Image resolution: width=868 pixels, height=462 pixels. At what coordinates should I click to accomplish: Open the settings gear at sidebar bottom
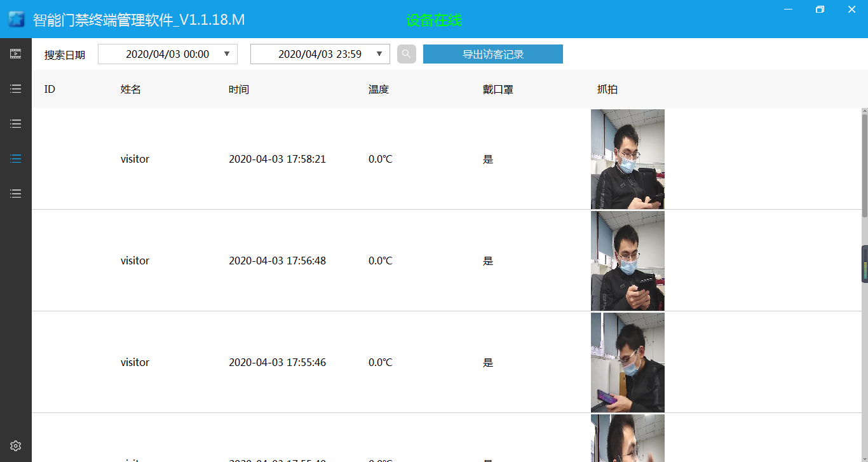pyautogui.click(x=16, y=445)
